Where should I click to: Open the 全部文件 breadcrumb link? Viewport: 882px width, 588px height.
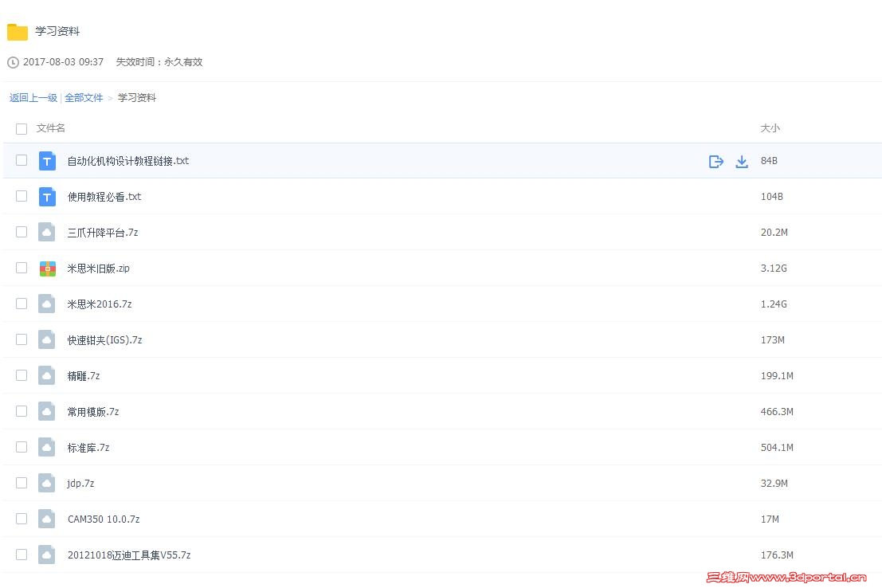coord(84,98)
